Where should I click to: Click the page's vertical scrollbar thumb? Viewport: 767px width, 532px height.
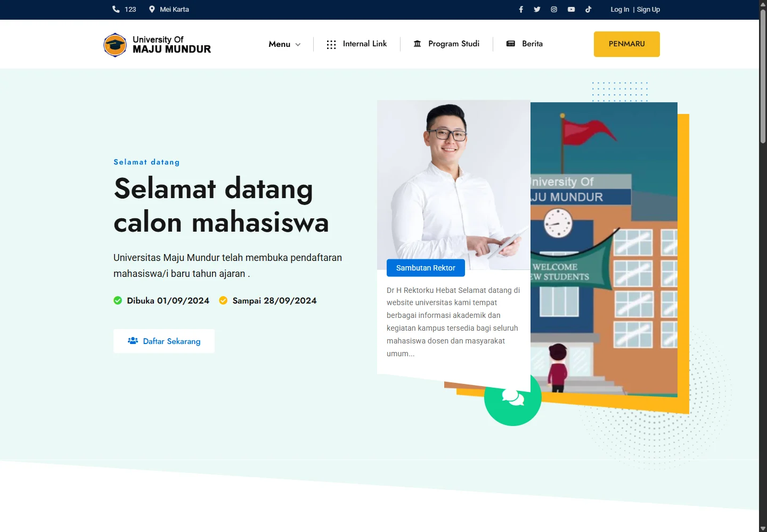point(763,76)
